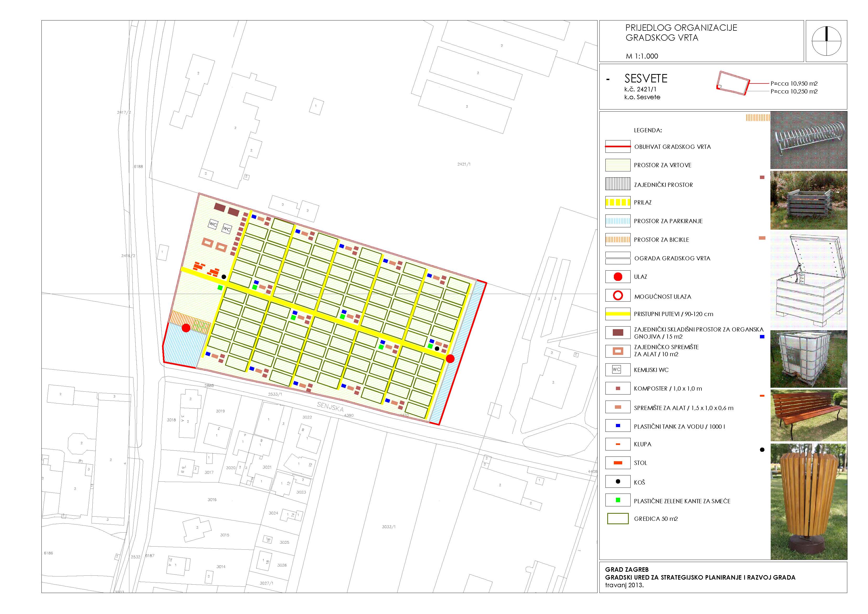Click the SENJSKA street label on the map

[330, 407]
